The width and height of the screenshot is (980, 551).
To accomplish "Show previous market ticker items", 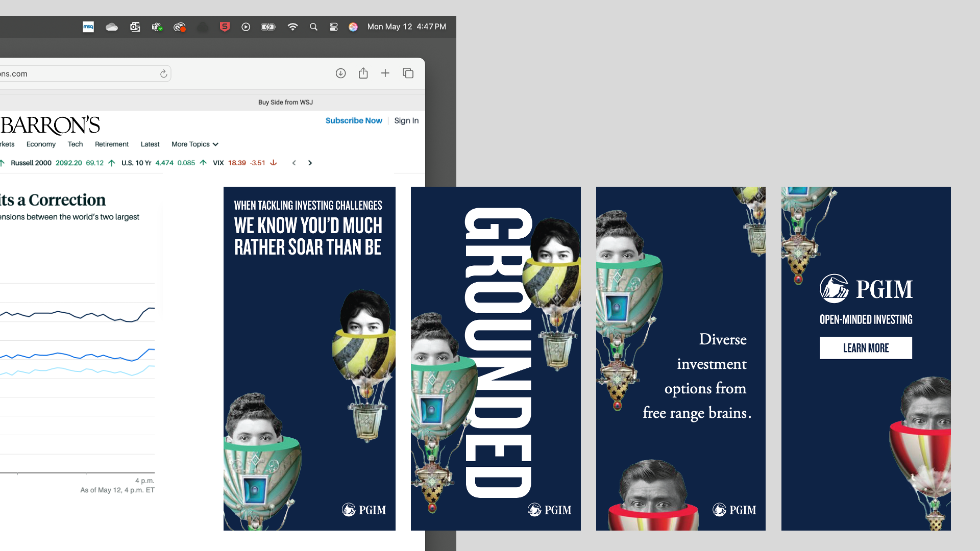I will 294,163.
